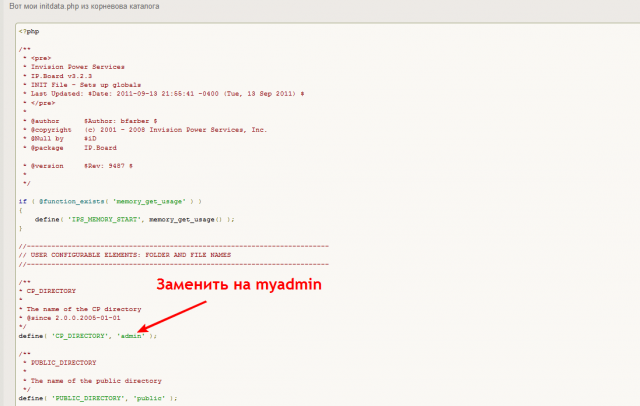
Task: Click 'USER CONFIGURABLE ELEMENTS' comment heading
Action: (x=125, y=255)
